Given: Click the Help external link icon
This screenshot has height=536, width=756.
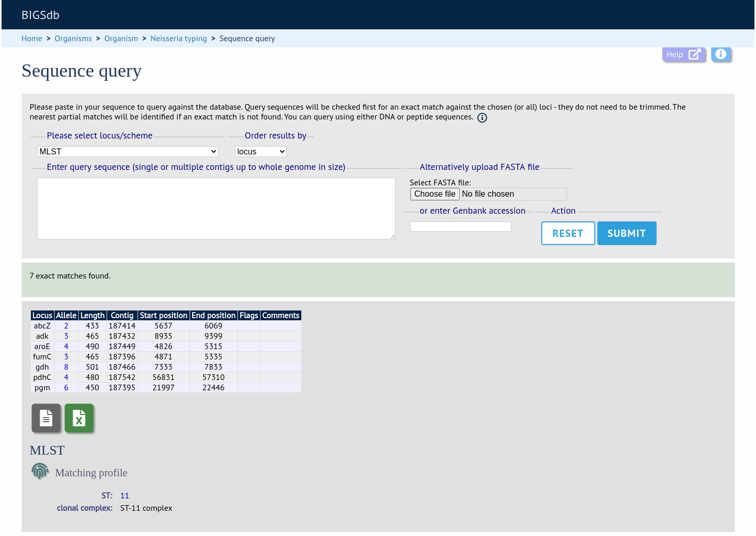Looking at the screenshot, I should [x=694, y=54].
